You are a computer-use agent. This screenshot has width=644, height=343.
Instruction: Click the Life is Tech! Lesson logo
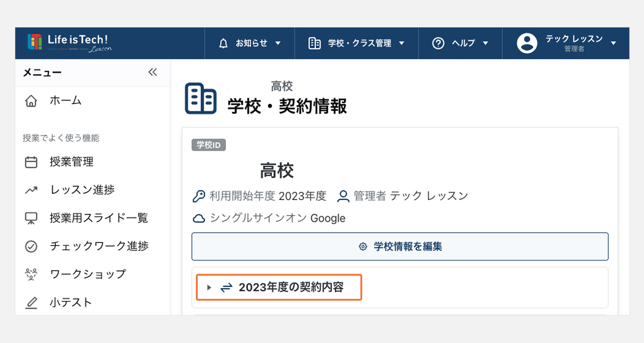[x=70, y=43]
